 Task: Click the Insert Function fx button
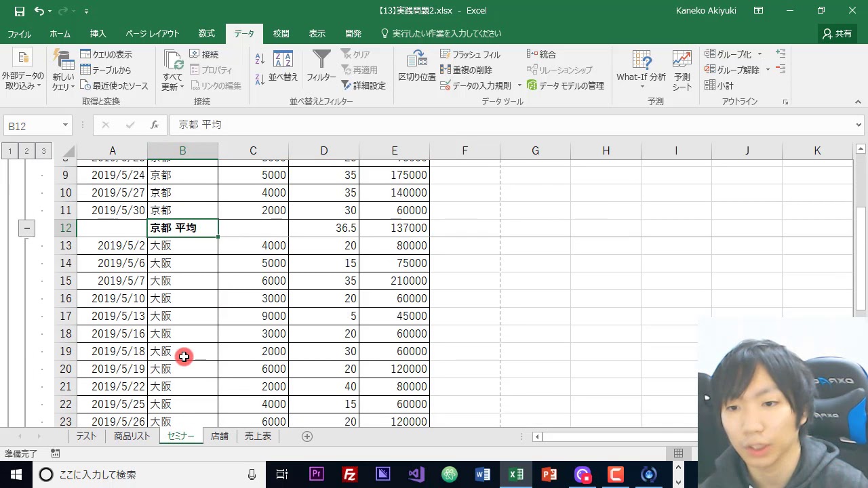155,125
